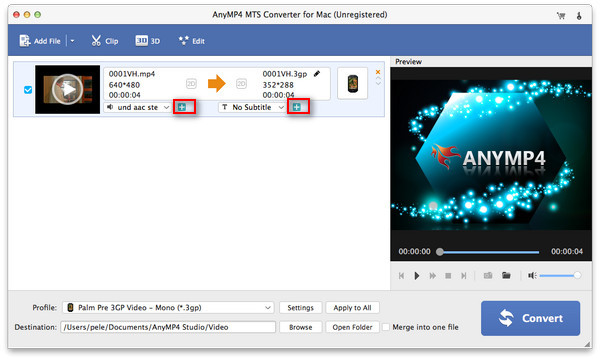600x360 pixels.
Task: Open the und aac ste audio track dropdown
Action: coord(138,108)
